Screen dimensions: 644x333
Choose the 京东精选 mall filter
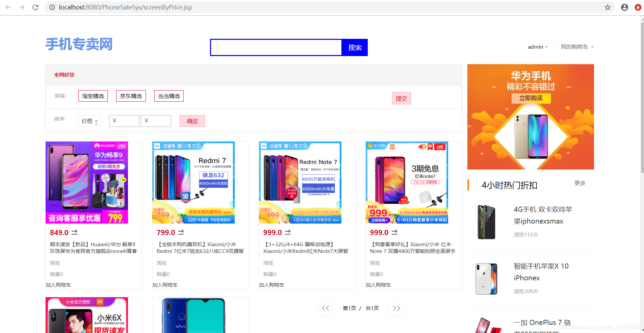point(131,96)
